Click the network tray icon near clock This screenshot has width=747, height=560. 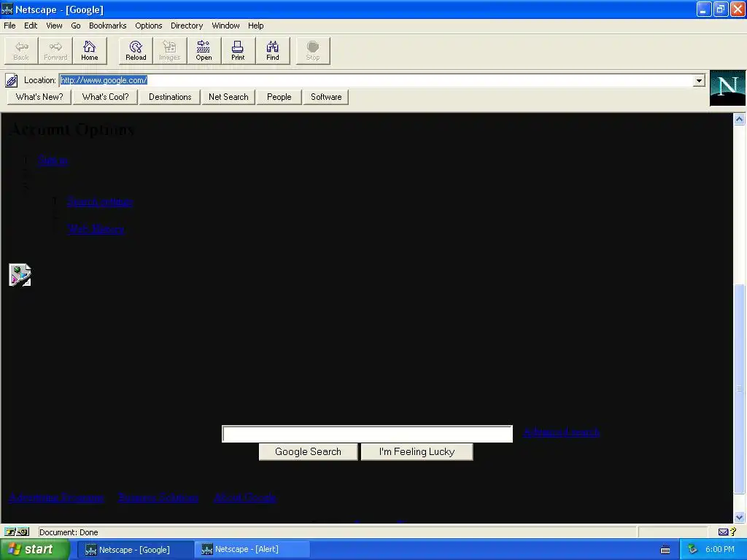click(692, 550)
